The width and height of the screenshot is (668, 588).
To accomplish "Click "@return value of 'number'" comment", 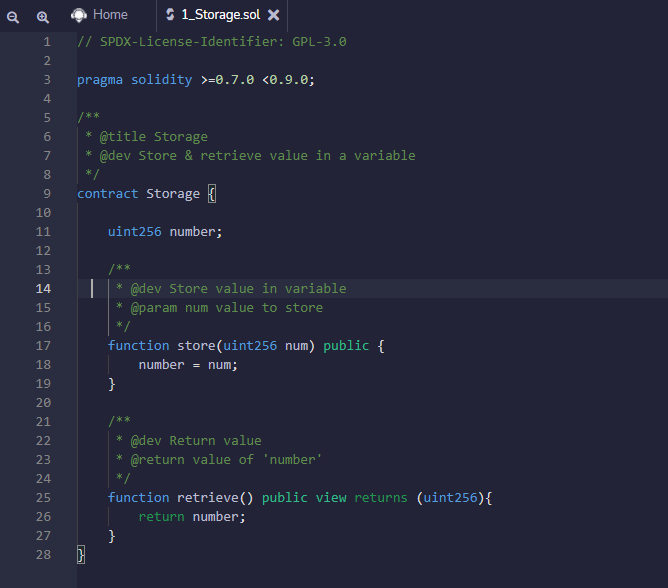I will click(219, 460).
